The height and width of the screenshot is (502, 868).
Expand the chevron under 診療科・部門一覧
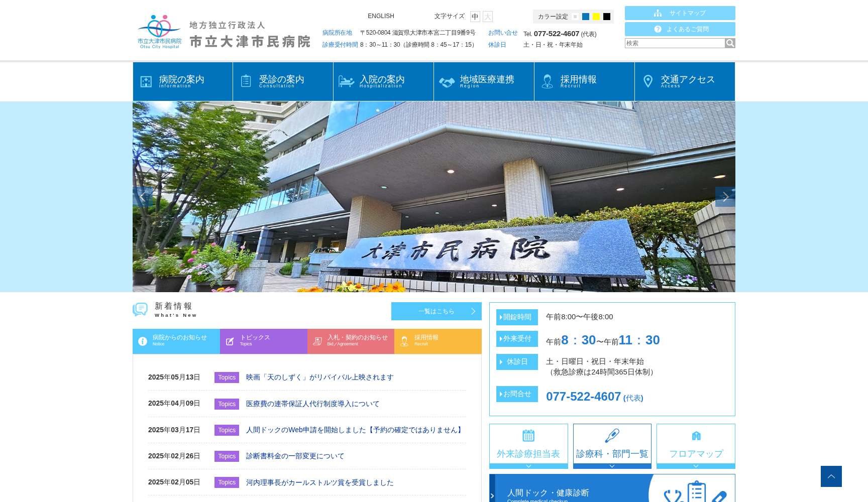click(x=612, y=466)
